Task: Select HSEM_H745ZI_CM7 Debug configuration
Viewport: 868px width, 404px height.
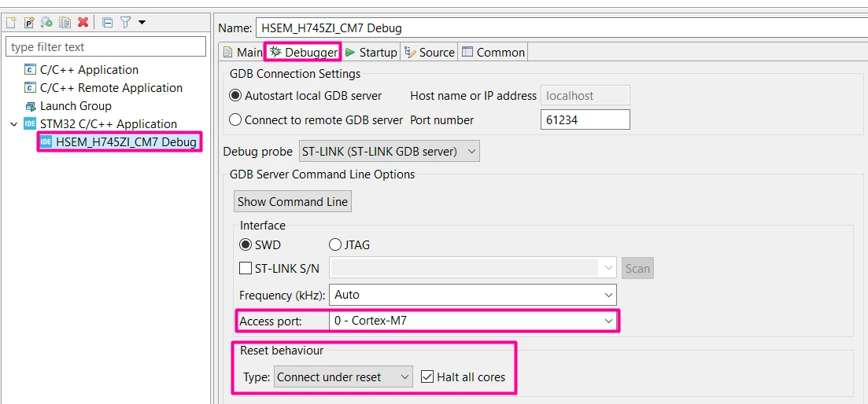Action: pos(126,142)
